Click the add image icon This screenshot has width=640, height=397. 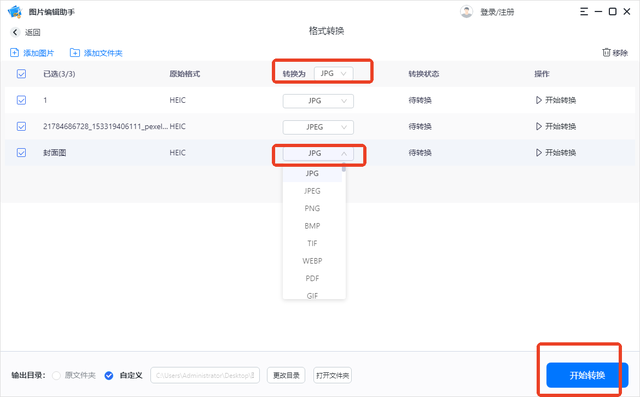click(x=14, y=53)
